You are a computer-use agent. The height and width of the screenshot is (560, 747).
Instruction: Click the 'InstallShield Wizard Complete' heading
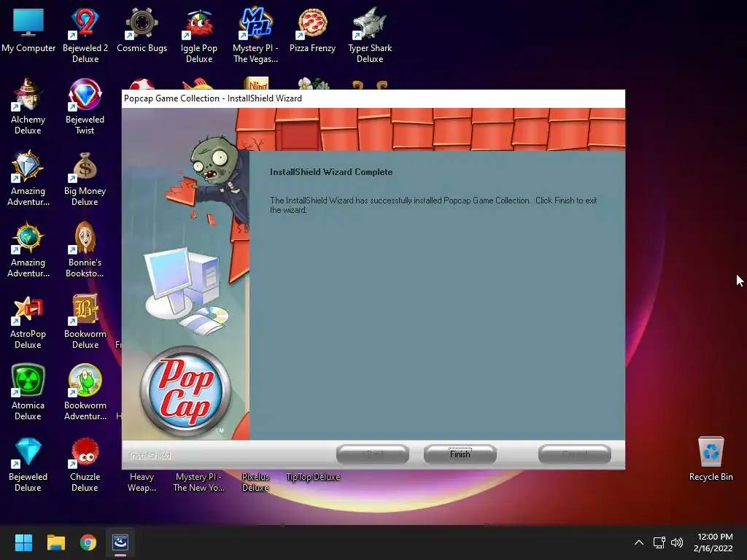point(331,172)
